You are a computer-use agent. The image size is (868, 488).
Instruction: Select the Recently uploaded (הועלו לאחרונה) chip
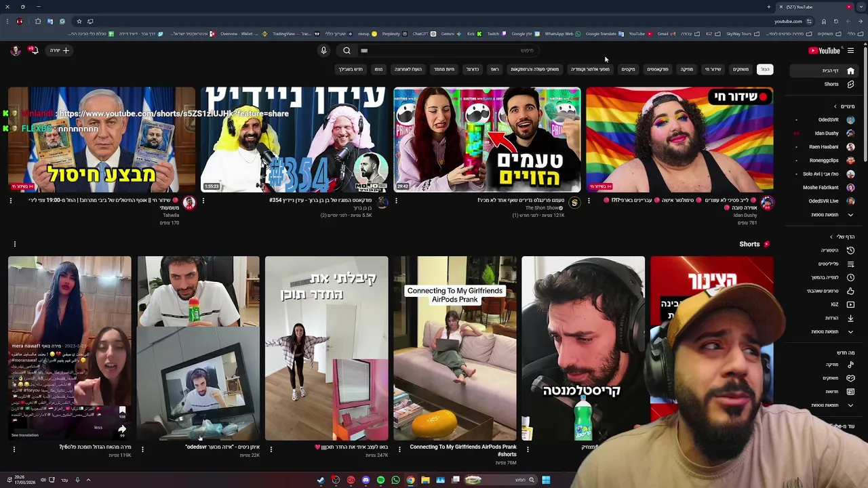click(408, 69)
